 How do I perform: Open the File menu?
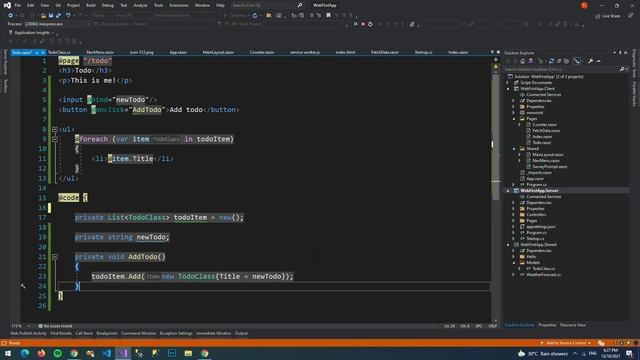[x=18, y=5]
